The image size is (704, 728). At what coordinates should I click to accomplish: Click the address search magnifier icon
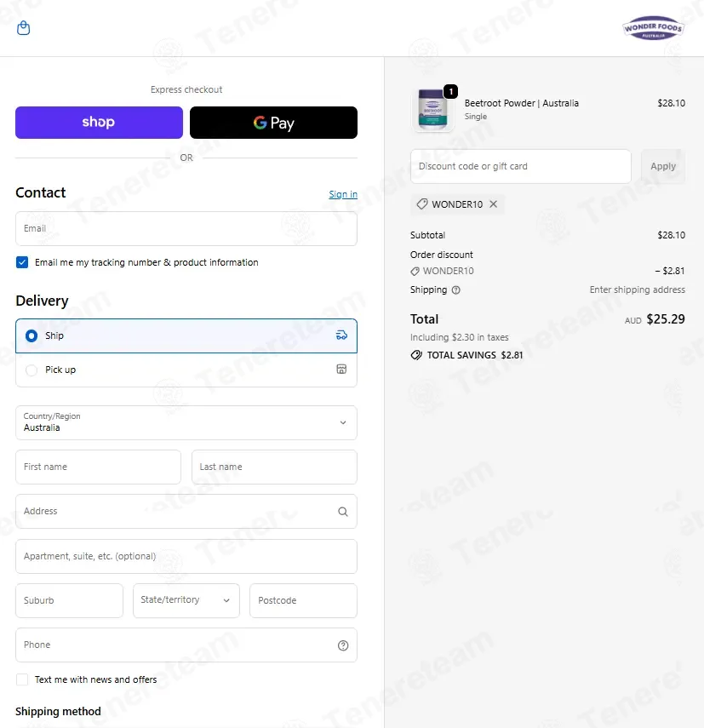coord(343,512)
